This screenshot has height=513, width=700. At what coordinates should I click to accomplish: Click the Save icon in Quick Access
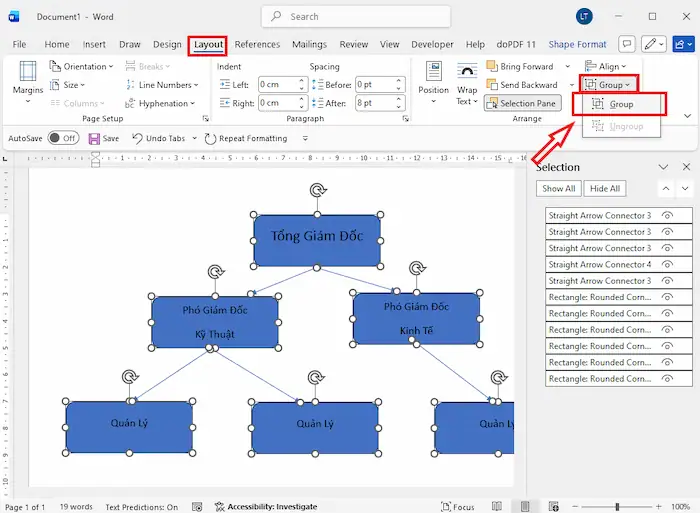(94, 139)
